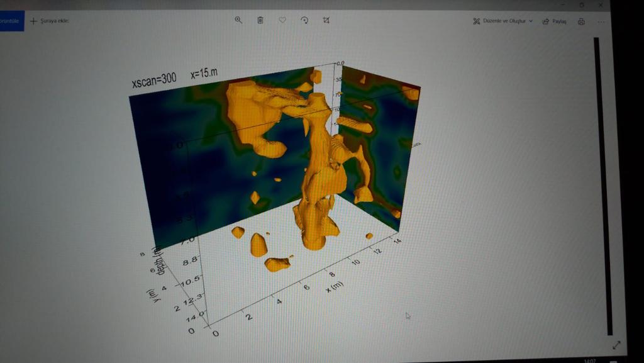Delete the photo with the trash icon
This screenshot has width=644, height=363.
click(x=260, y=20)
